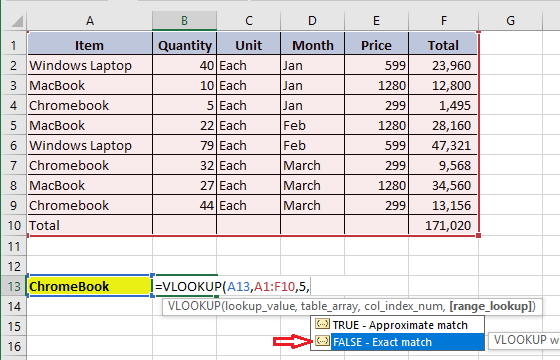The height and width of the screenshot is (360, 560).
Task: Click the icon beside FALSE - Exact match
Action: point(322,341)
